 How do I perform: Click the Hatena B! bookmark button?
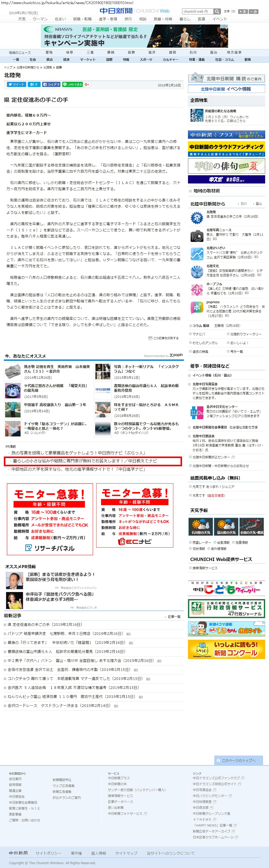pos(33,84)
